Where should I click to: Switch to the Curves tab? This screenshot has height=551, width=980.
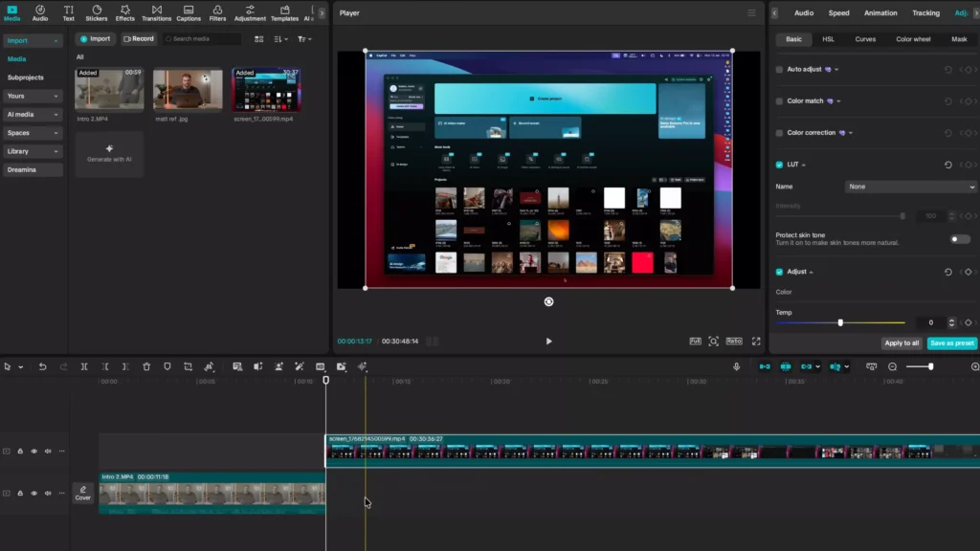point(866,38)
